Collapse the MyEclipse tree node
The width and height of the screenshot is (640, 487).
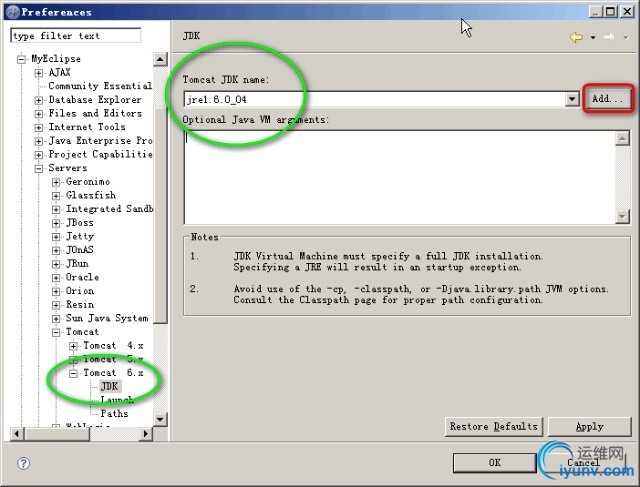(x=21, y=60)
